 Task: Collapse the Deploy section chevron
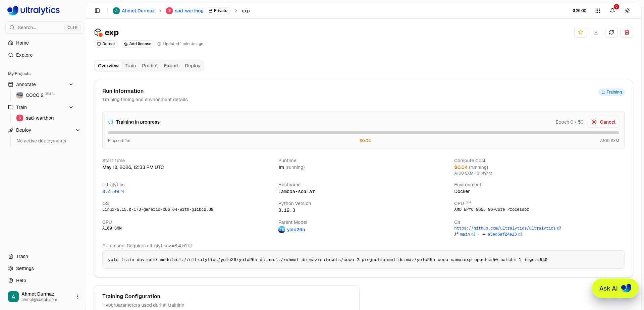point(78,130)
